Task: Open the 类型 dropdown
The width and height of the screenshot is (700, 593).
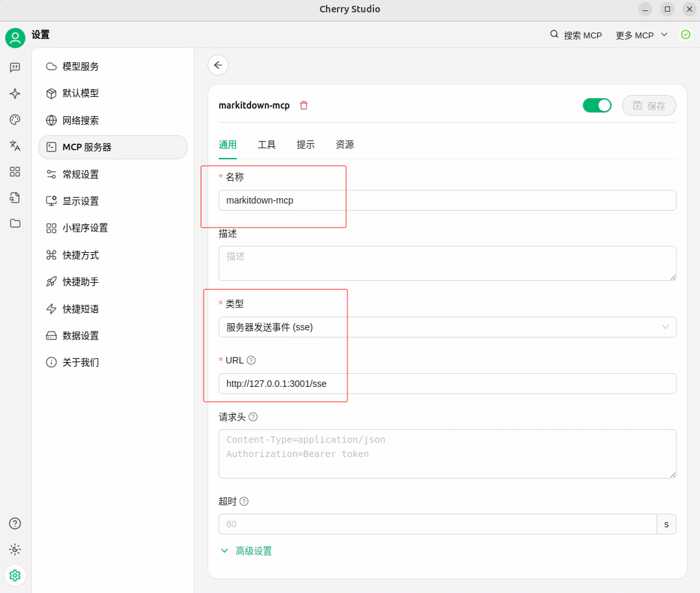Action: (x=448, y=327)
